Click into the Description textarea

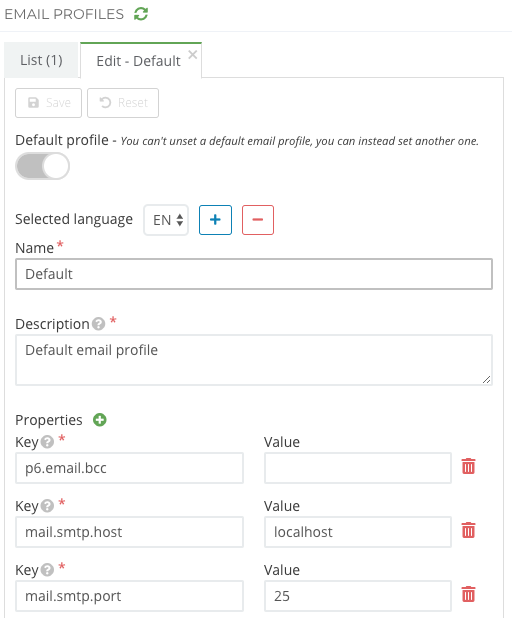[x=254, y=360]
